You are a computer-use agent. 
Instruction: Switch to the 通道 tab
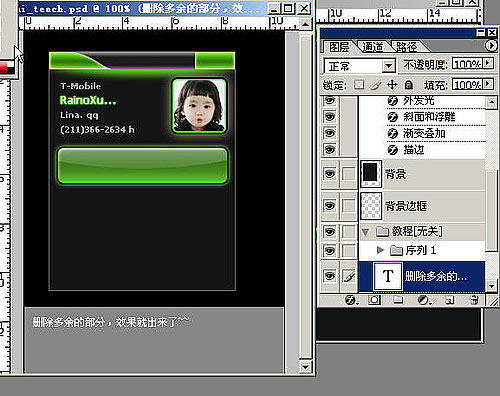pos(372,47)
